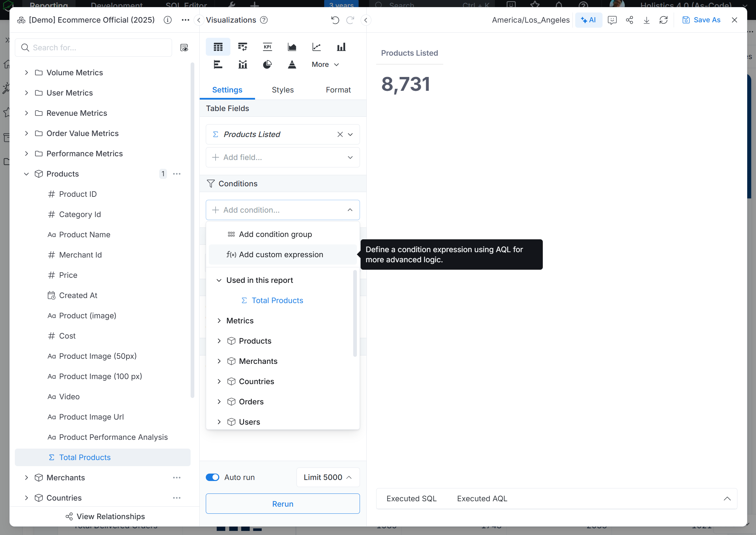Pick the pivot table visualization icon
Viewport: 756px width, 535px height.
243,47
